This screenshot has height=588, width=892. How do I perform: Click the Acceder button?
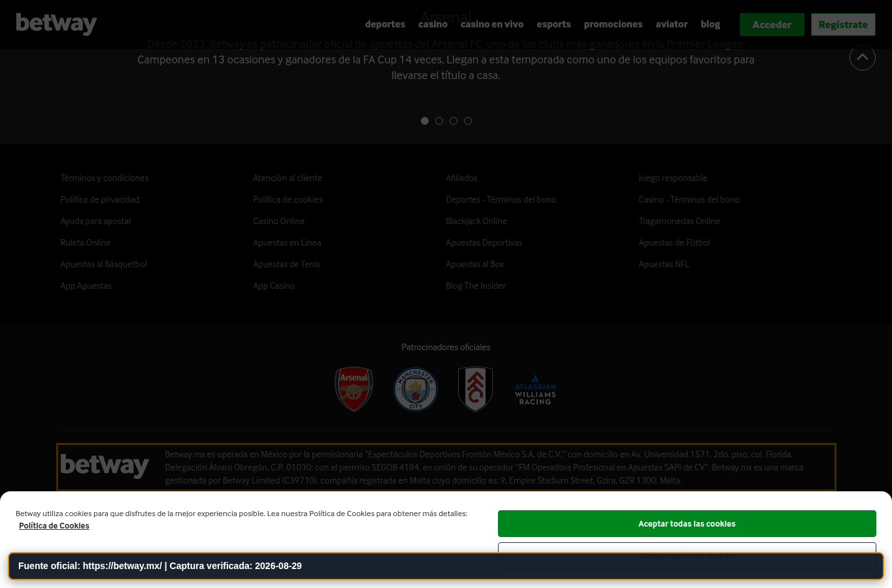click(772, 25)
